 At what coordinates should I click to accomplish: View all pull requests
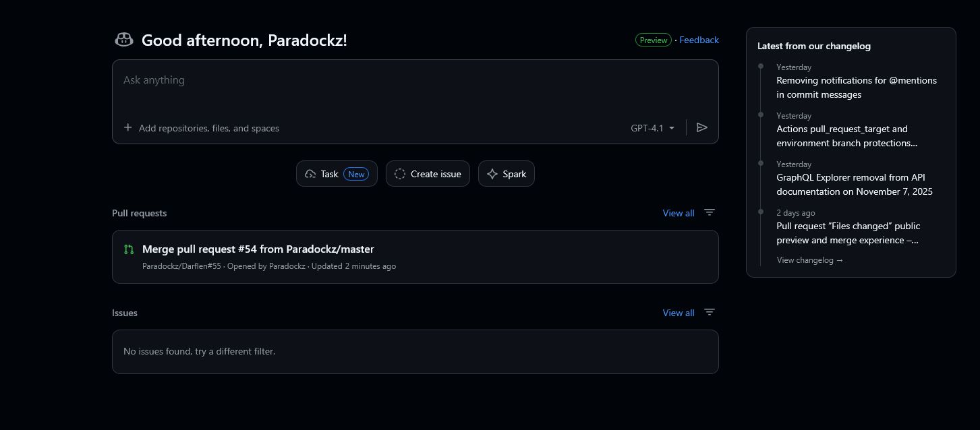(679, 213)
